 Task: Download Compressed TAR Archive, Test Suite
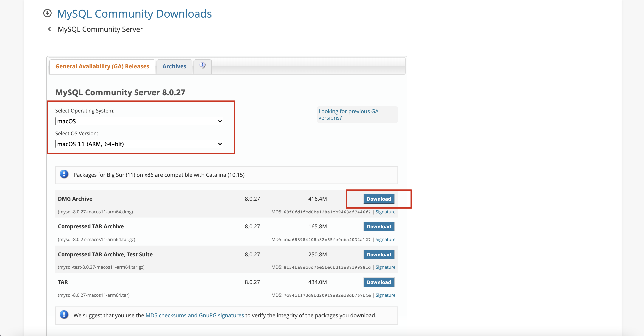click(379, 255)
